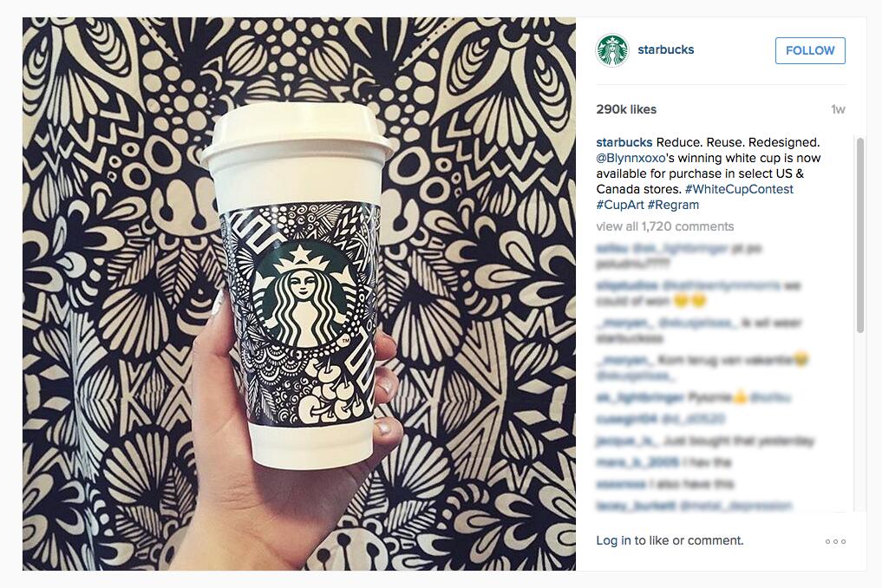Open the Starbucks profile avatar icon

point(612,50)
